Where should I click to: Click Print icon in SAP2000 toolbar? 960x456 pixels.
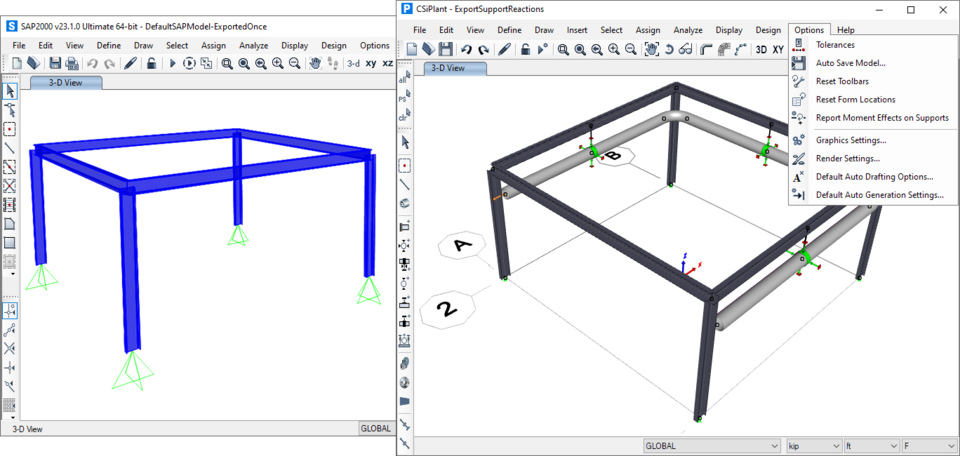pos(72,63)
